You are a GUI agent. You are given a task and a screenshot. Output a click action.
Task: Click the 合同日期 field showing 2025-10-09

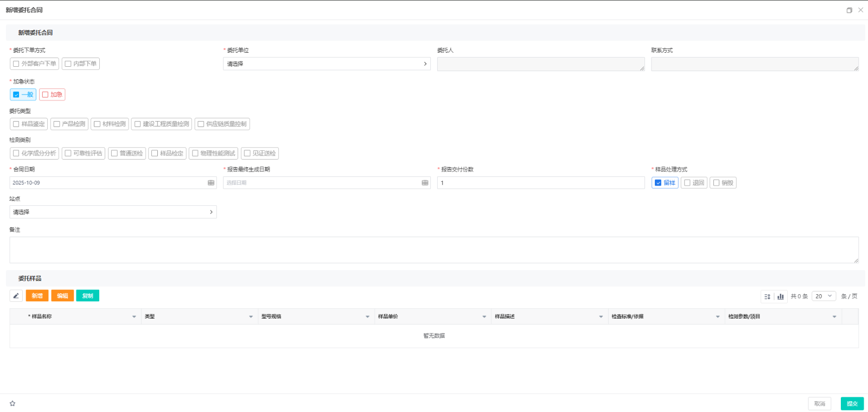[113, 183]
